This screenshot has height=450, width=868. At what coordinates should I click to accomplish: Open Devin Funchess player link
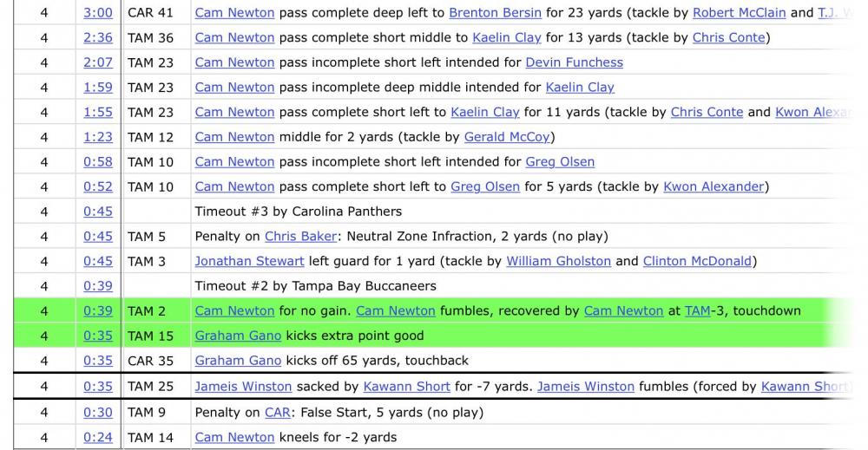[x=574, y=62]
